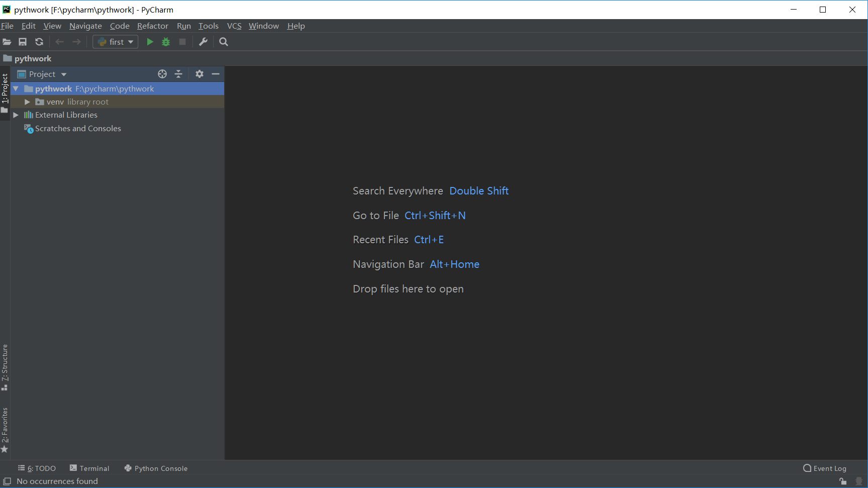The image size is (868, 488).
Task: Expand the venv folder arrow
Action: [x=27, y=102]
